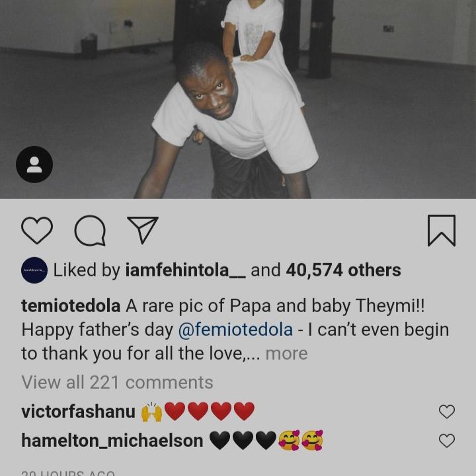476x476 pixels.
Task: Open the victorfashanu commenter profile
Action: (x=78, y=412)
